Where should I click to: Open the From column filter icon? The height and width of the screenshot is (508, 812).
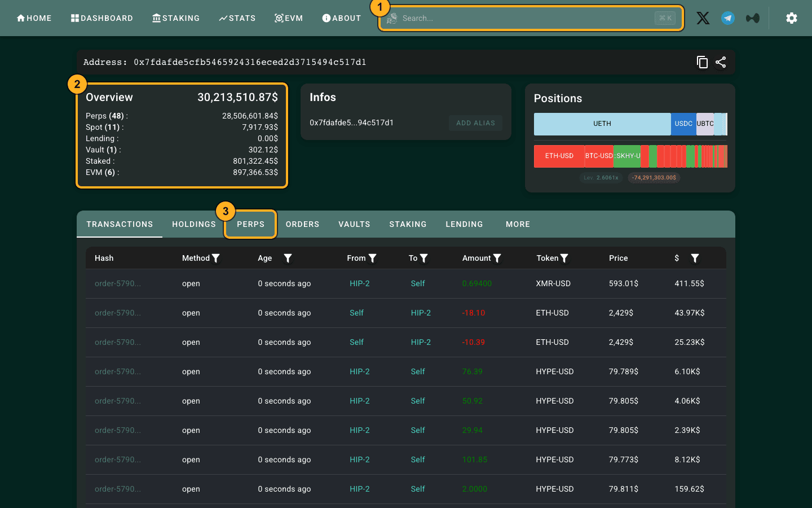[372, 258]
